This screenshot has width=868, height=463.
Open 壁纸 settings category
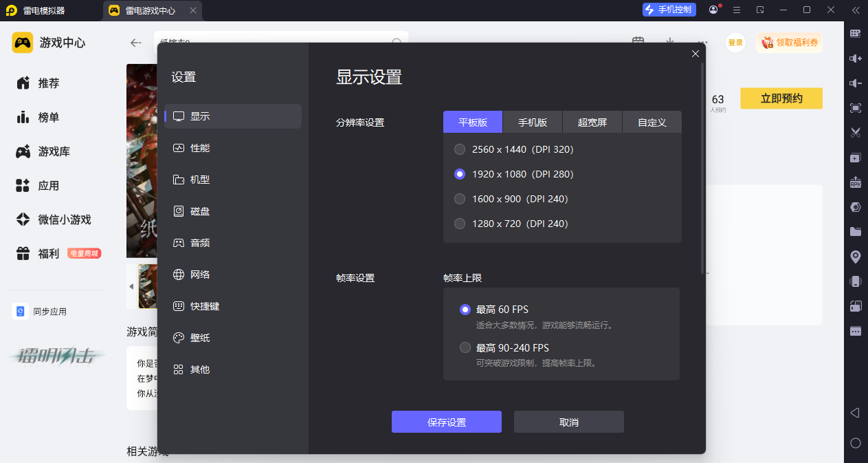tap(233, 338)
